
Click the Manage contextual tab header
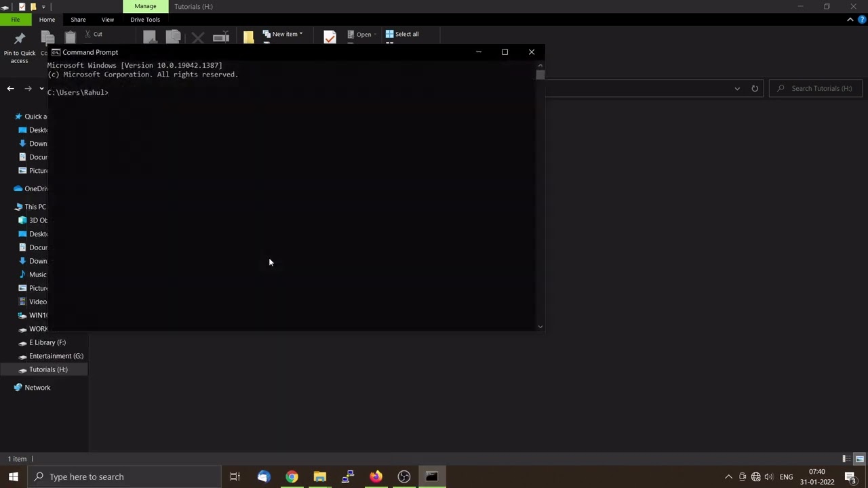click(145, 6)
